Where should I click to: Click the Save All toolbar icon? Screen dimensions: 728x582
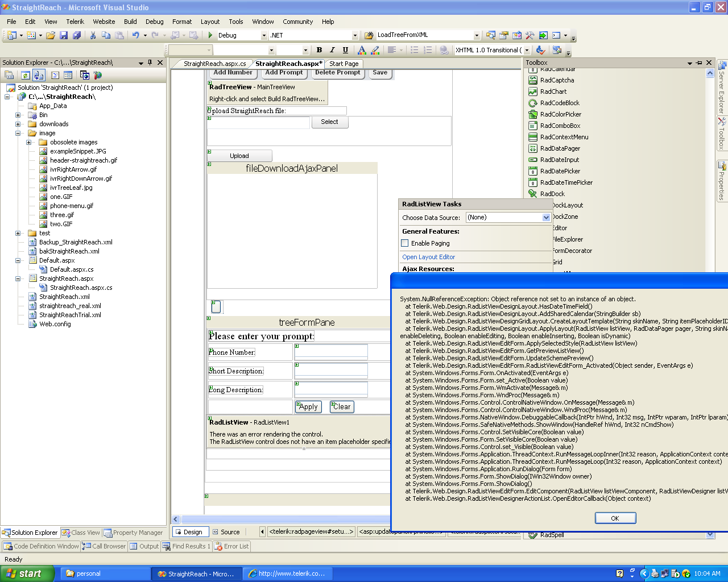(x=76, y=35)
